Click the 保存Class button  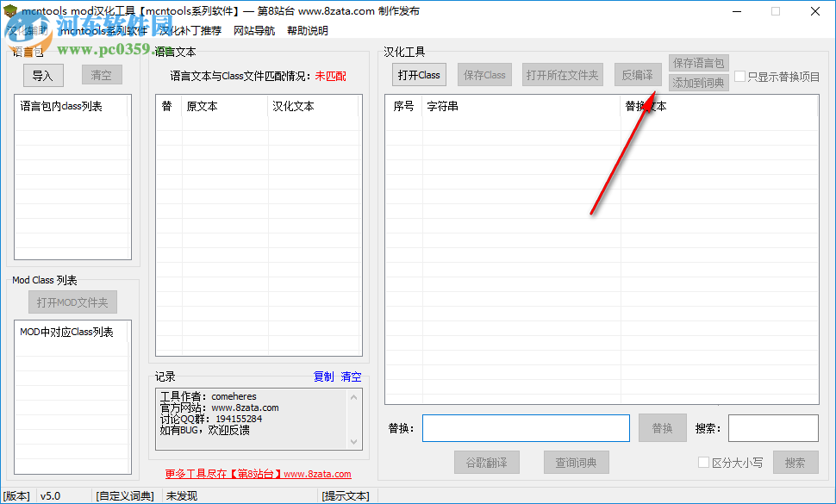click(484, 74)
